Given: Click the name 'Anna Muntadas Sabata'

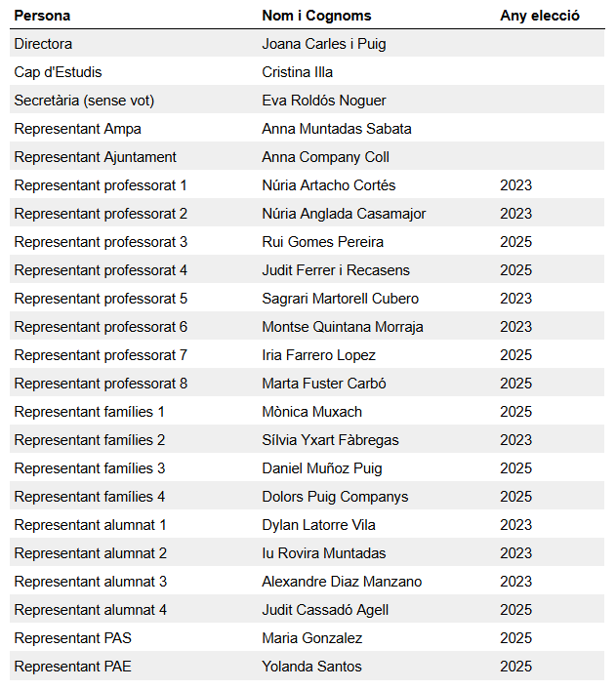Looking at the screenshot, I should (x=337, y=129).
